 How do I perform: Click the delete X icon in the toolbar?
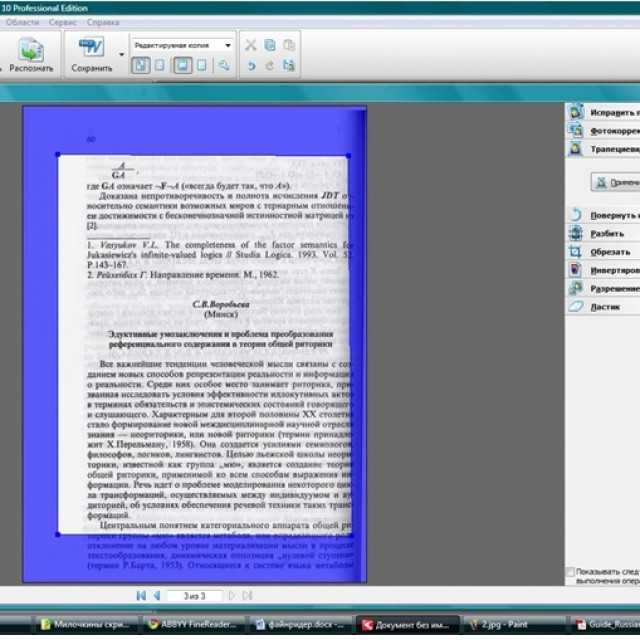pyautogui.click(x=250, y=45)
